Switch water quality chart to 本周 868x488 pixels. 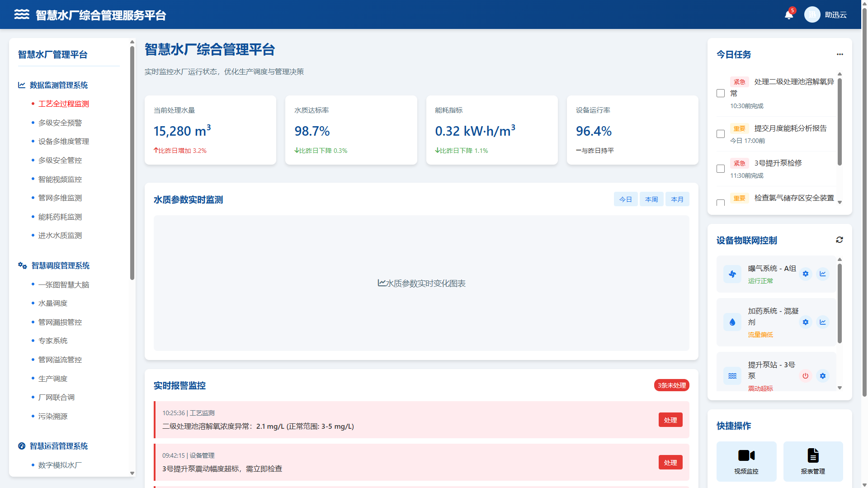click(651, 199)
